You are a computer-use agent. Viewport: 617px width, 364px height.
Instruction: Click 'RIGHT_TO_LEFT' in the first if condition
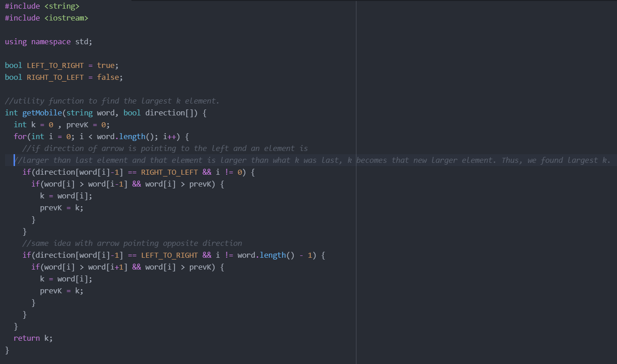pyautogui.click(x=169, y=172)
